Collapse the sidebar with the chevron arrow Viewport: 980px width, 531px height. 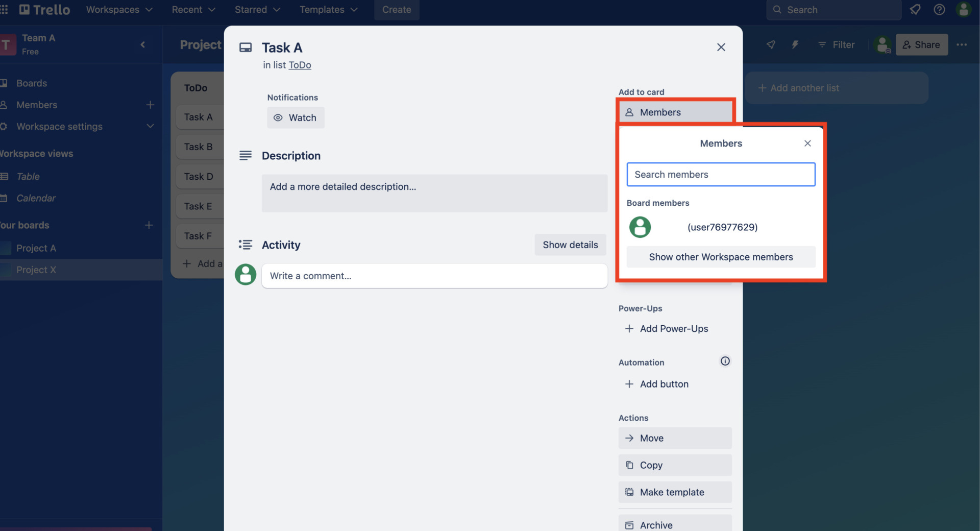143,45
